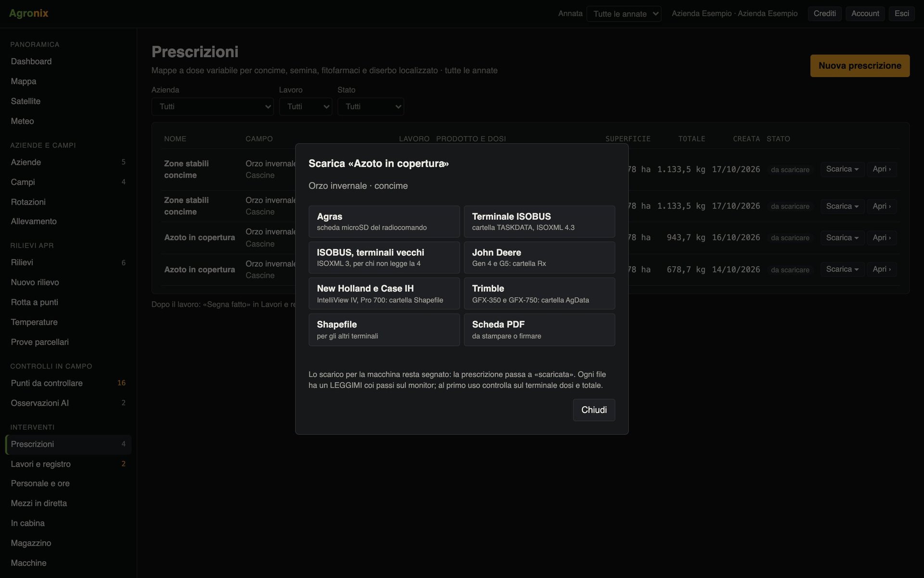The height and width of the screenshot is (578, 924).
Task: Open the Aziende sidebar section
Action: (x=68, y=162)
